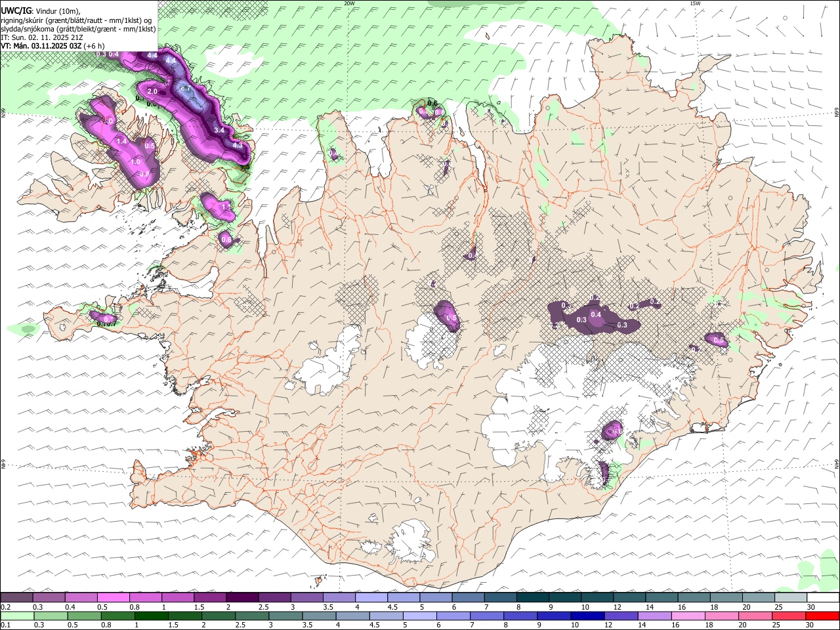Screen dimensions: 840x630
Task: Click the light grey legend swatch labeled 25
Action: tap(790, 597)
